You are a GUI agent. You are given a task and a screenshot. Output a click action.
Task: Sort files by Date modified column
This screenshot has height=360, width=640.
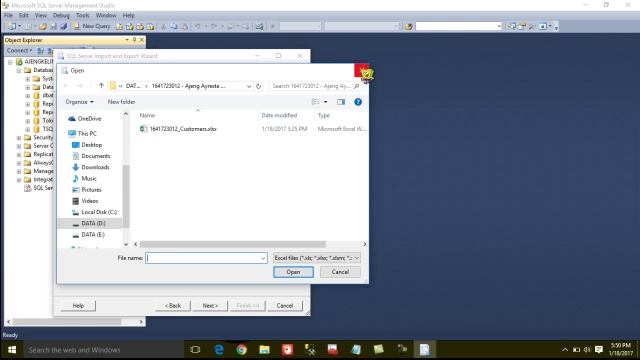(x=279, y=116)
